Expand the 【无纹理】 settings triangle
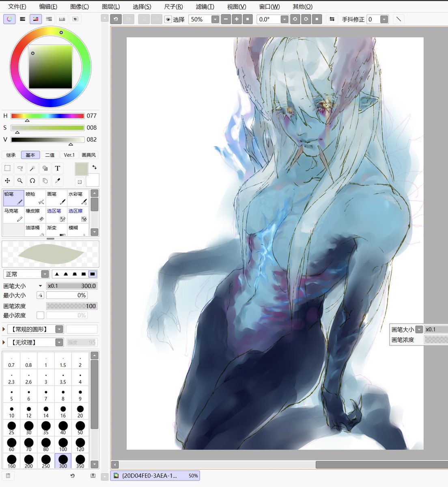The height and width of the screenshot is (487, 448). click(x=4, y=342)
